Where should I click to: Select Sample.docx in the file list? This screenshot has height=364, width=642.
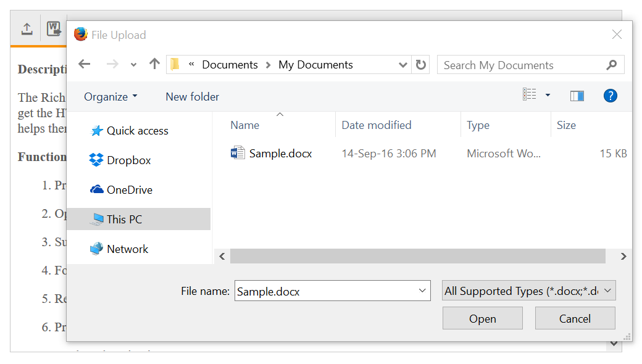(x=280, y=154)
